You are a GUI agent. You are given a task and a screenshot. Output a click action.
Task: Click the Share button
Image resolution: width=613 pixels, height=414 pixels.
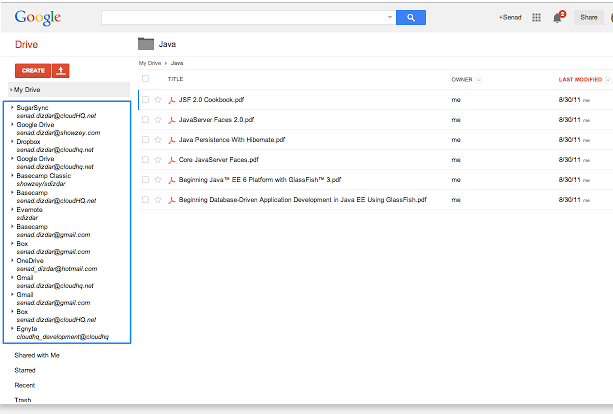[x=588, y=18]
